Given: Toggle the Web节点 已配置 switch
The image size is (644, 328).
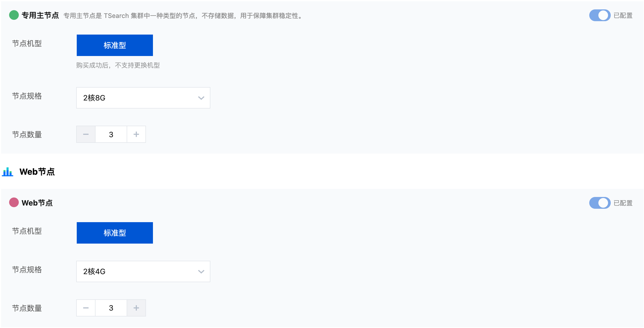Looking at the screenshot, I should [x=600, y=203].
